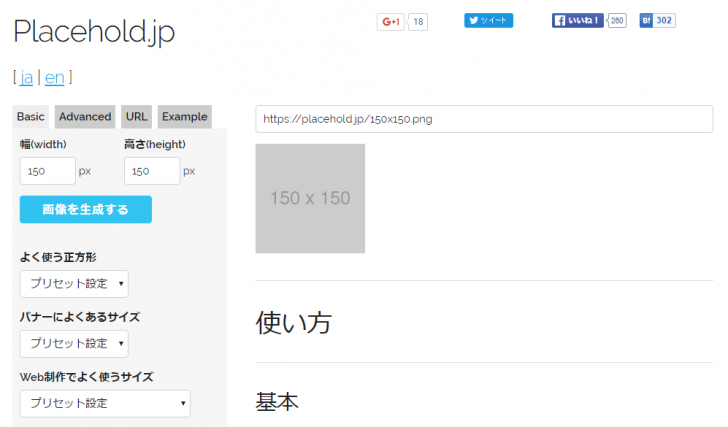Click the 高さ(height) label
This screenshot has width=728, height=427.
155,144
